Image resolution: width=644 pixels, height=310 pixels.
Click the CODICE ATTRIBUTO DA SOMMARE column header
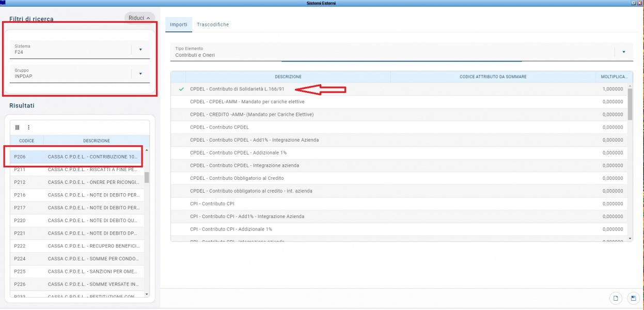coord(493,77)
